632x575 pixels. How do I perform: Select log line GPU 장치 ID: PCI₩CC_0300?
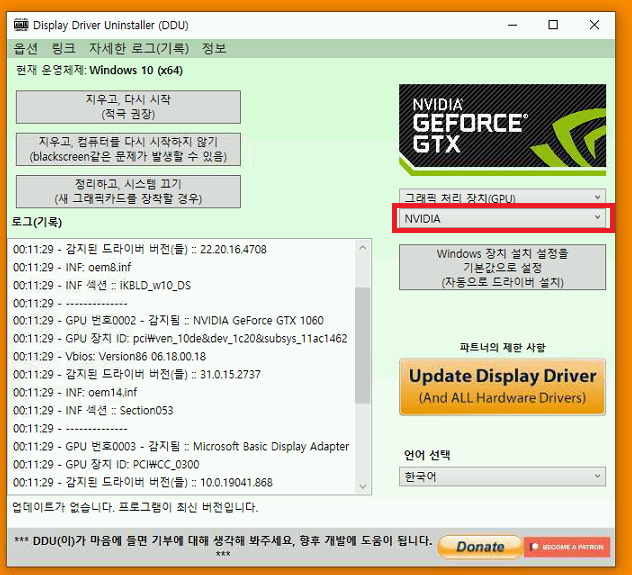pos(106,464)
